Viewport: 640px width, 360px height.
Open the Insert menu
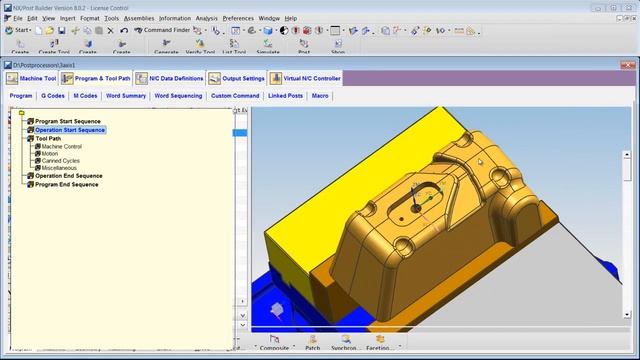point(67,18)
